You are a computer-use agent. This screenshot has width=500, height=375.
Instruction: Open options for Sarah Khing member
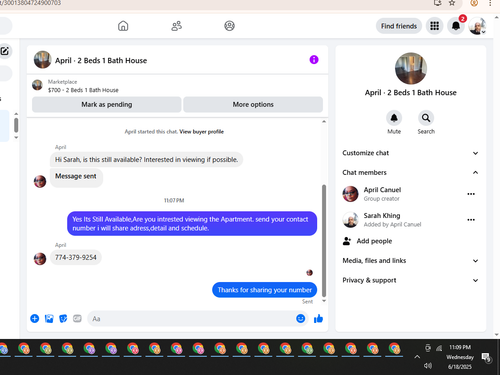click(471, 220)
